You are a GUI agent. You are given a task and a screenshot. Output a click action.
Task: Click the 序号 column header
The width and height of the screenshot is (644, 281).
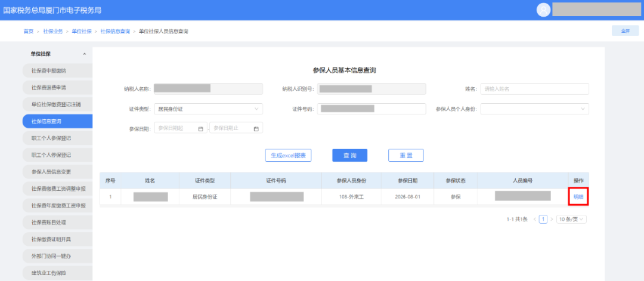coord(110,181)
